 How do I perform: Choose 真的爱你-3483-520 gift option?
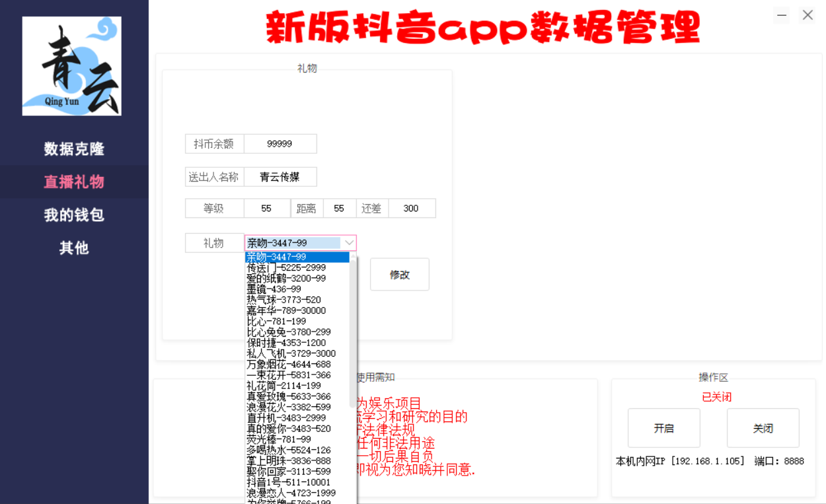297,428
